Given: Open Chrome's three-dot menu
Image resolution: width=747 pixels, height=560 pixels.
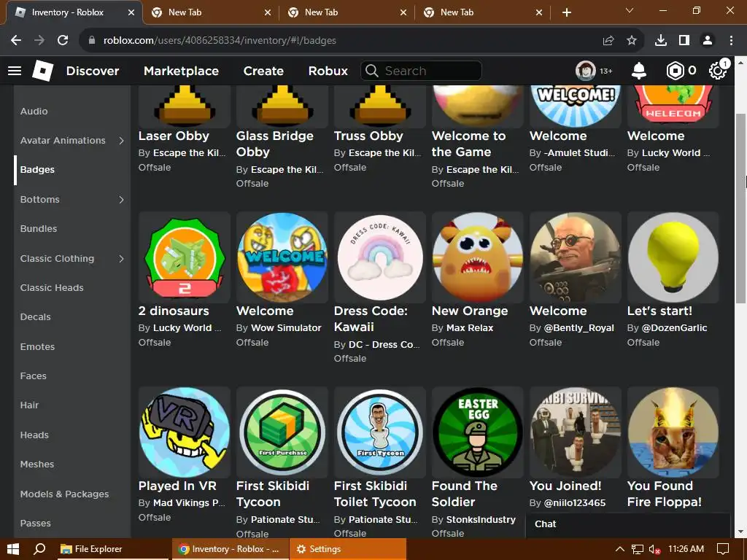Looking at the screenshot, I should click(x=731, y=41).
